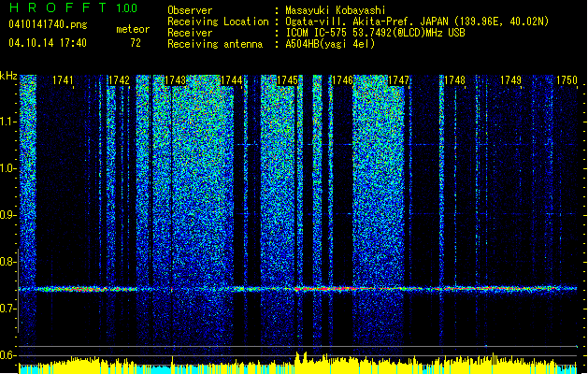Click the 0.6 kHz axis label
Image resolution: width=588 pixels, height=374 pixels.
tap(8, 355)
